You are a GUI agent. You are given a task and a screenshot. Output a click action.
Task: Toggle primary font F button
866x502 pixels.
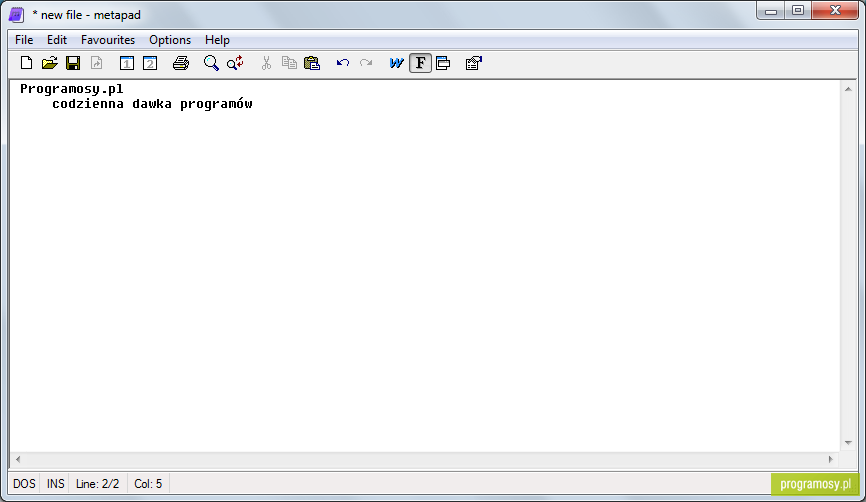pos(420,63)
